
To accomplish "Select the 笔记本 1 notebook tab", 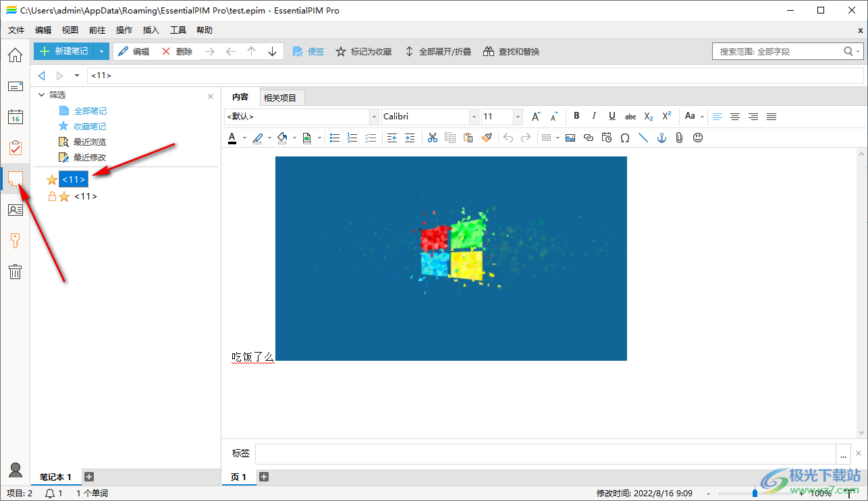I will tap(55, 477).
